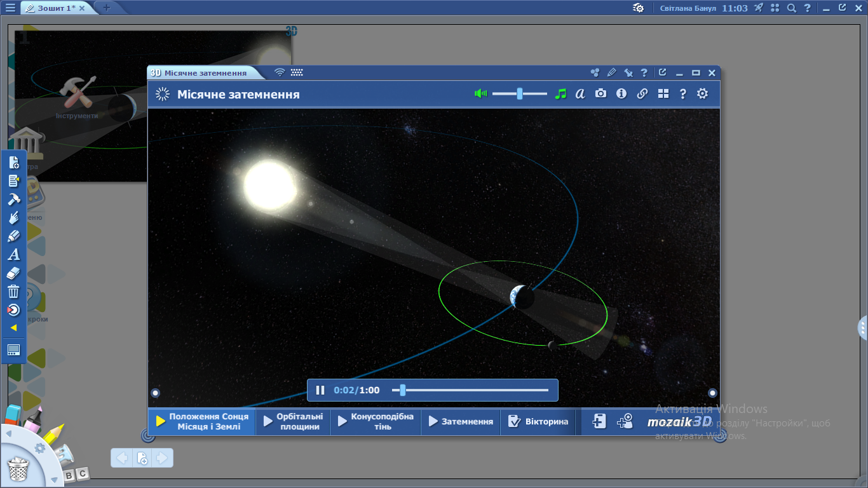Open the four-square views grid icon
The height and width of the screenshot is (488, 868).
[663, 93]
